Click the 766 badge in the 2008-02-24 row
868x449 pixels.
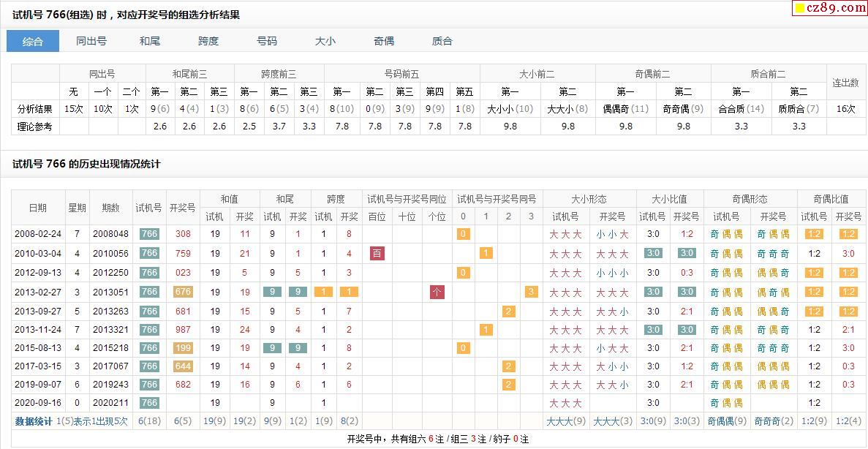[x=149, y=234]
